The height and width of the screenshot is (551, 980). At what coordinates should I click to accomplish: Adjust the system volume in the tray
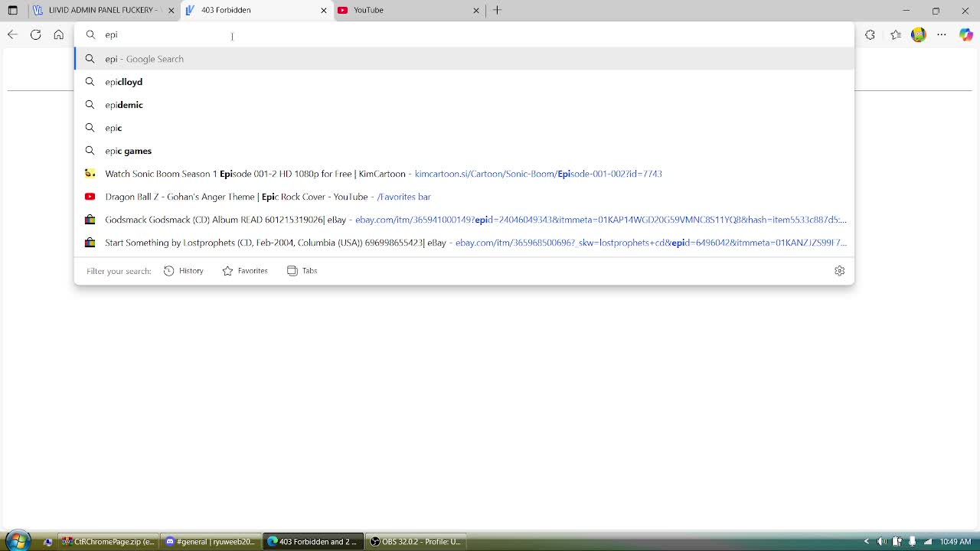[x=882, y=541]
